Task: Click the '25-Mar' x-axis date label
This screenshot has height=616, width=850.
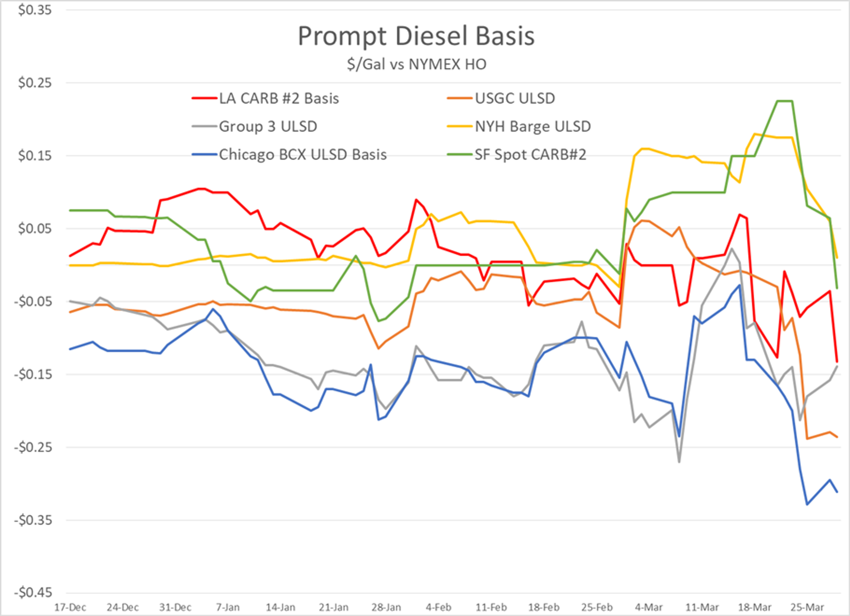Action: [x=807, y=607]
